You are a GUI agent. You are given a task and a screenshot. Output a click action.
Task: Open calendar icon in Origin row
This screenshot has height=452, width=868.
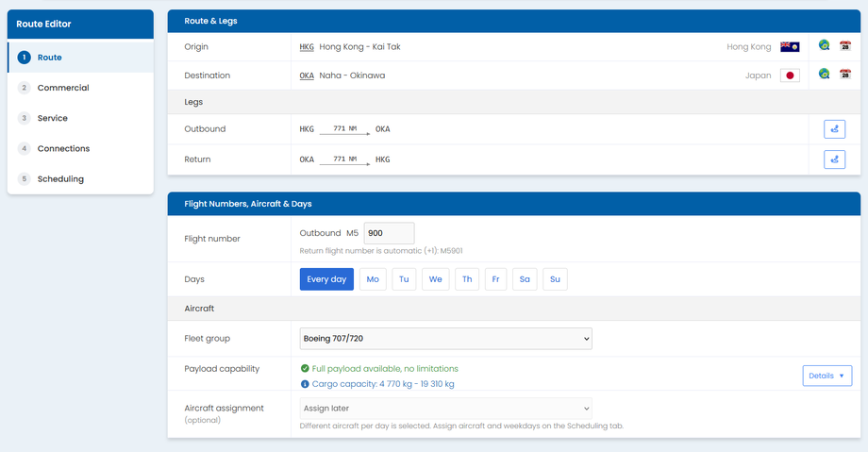tap(844, 45)
